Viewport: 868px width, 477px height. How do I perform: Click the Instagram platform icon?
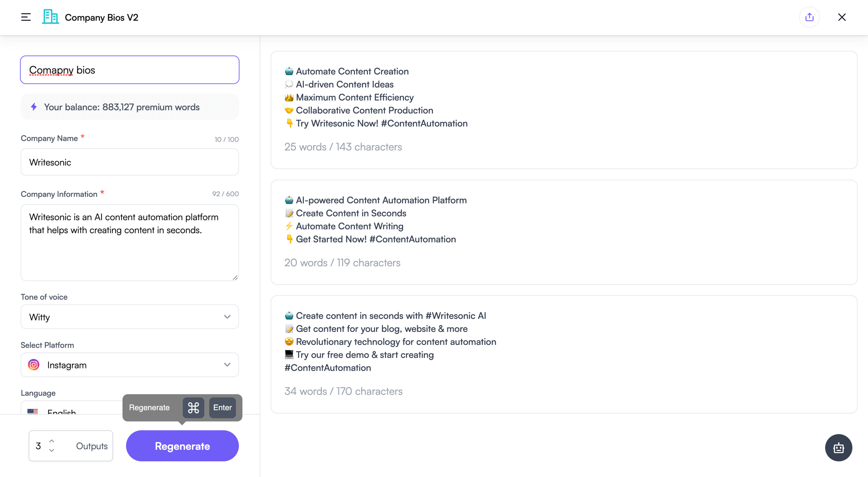[x=33, y=365]
